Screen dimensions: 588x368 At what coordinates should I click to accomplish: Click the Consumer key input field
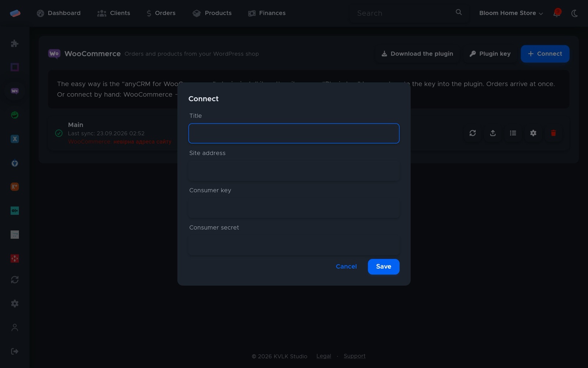pos(294,208)
